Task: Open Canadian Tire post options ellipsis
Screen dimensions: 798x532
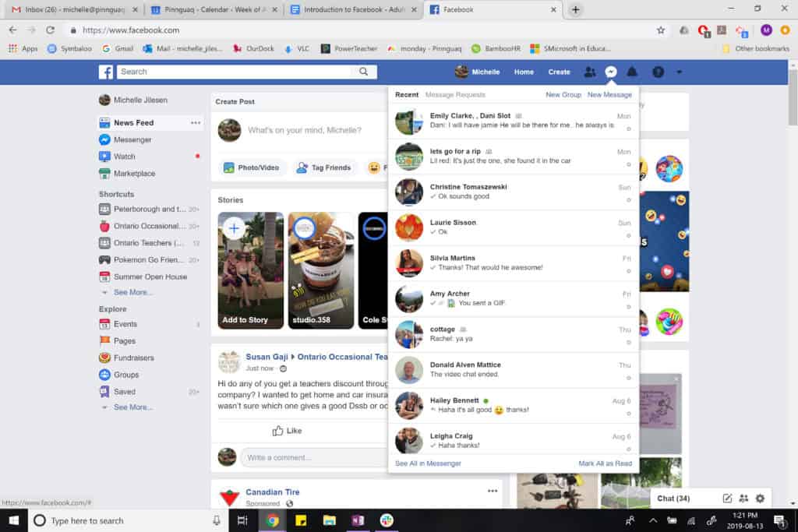Action: [x=493, y=491]
